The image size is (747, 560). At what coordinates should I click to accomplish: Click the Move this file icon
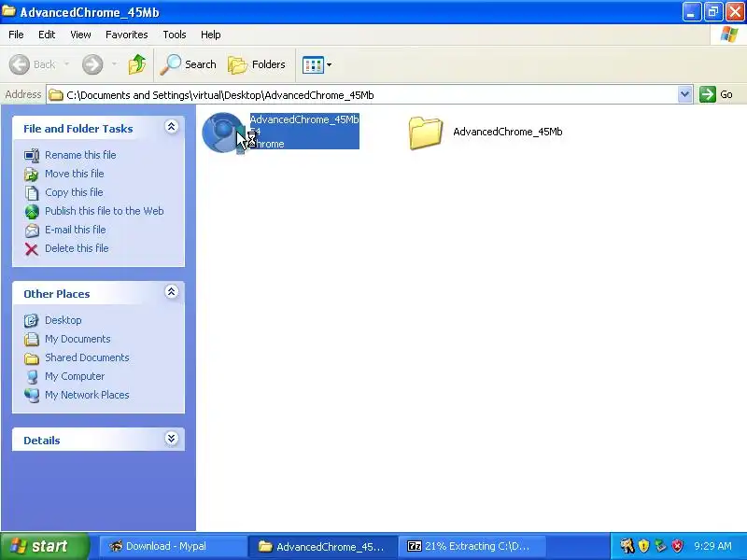32,175
